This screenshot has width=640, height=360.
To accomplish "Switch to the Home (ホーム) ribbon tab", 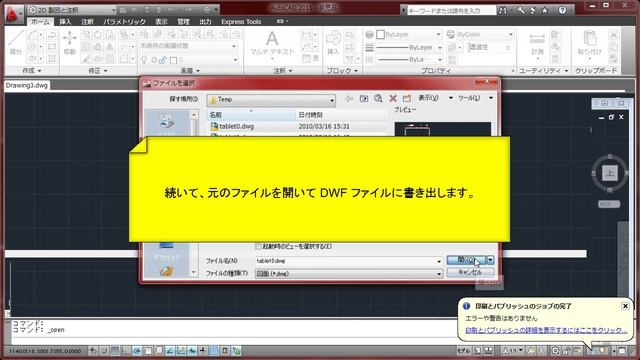I will click(x=40, y=22).
